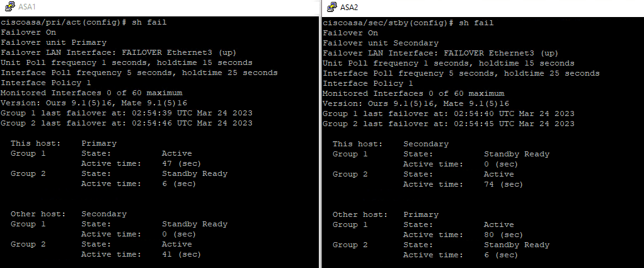This screenshot has height=268, width=644.
Task: Click the PuTTY icon in ASA1 title bar
Action: coord(8,7)
